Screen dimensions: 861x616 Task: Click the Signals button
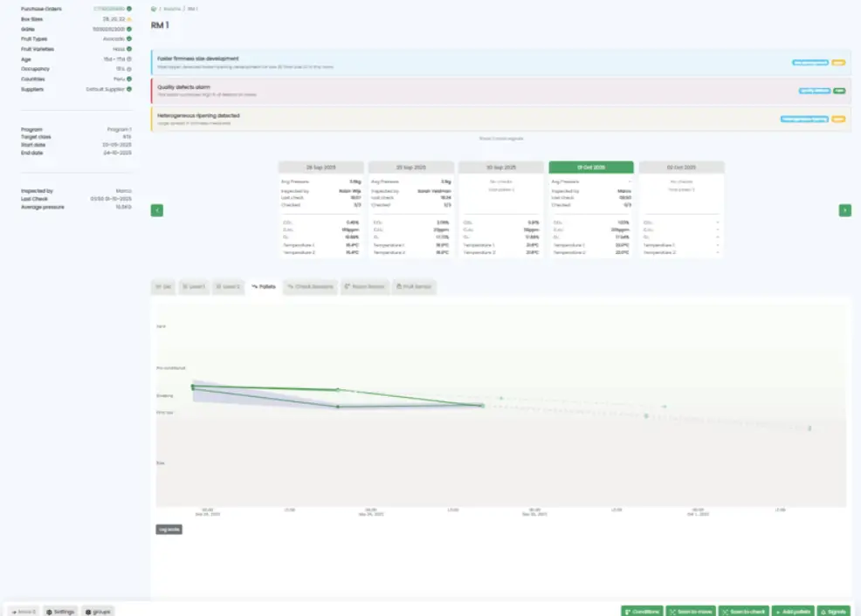point(833,611)
